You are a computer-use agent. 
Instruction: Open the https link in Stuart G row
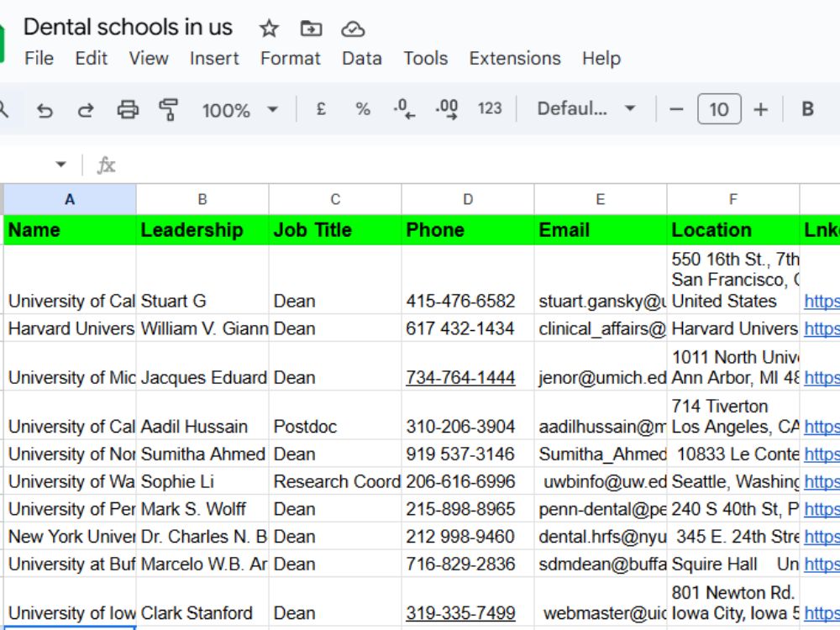822,302
